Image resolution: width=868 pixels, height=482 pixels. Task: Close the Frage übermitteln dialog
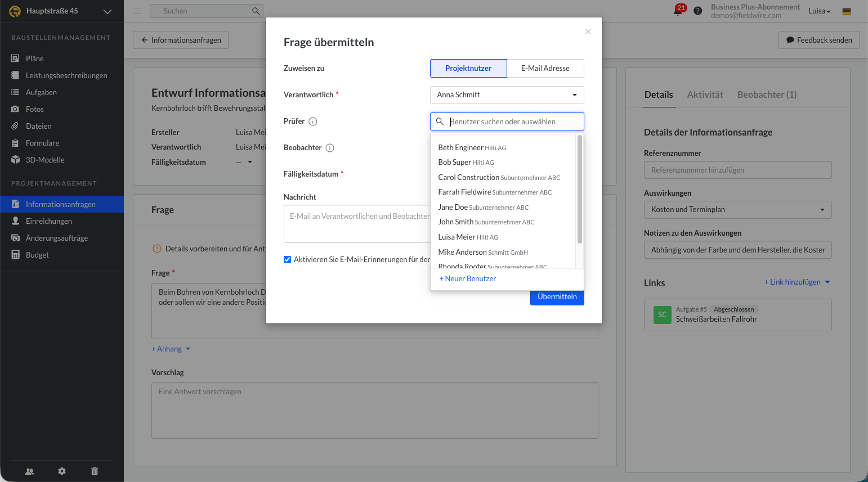588,31
